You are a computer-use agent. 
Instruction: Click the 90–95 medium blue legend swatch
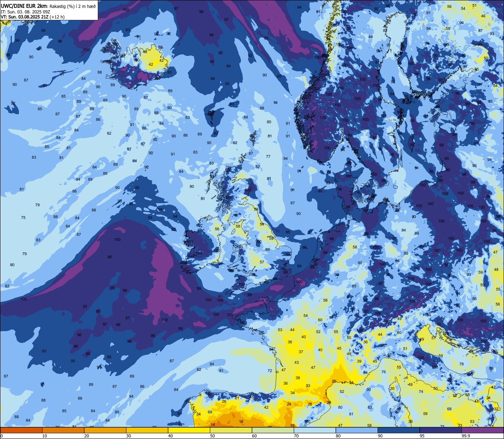click(398, 430)
